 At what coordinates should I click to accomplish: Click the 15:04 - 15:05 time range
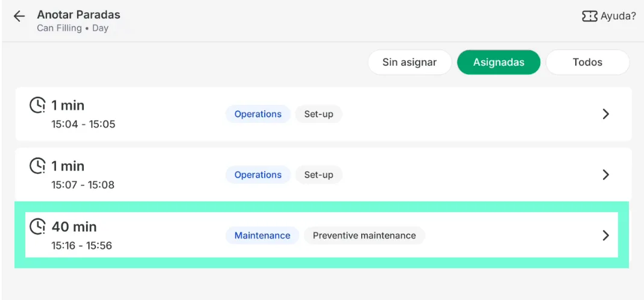coord(83,124)
